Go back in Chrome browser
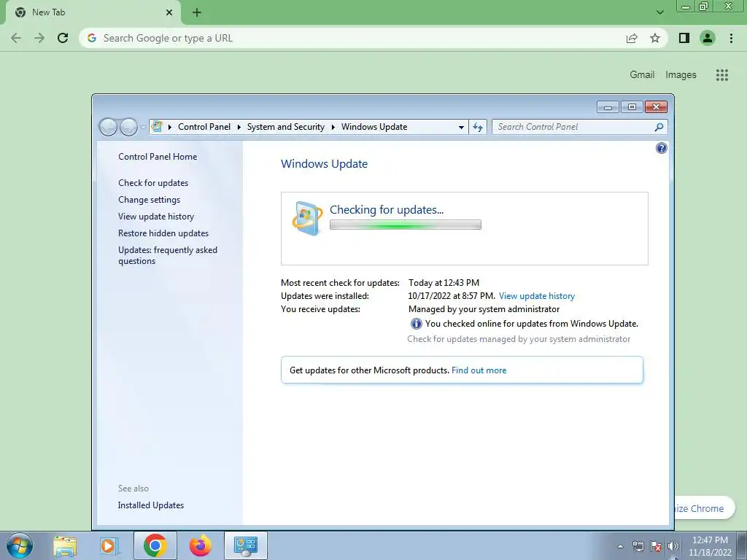Image resolution: width=747 pixels, height=560 pixels. [16, 38]
